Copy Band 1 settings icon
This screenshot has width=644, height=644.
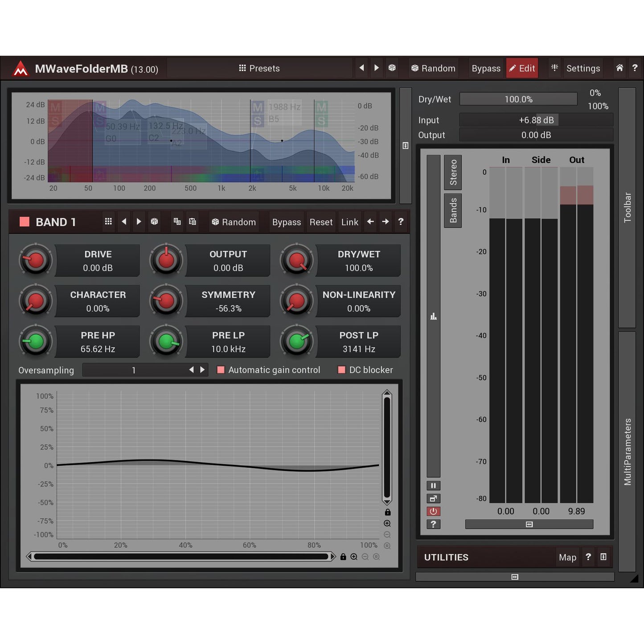click(177, 222)
